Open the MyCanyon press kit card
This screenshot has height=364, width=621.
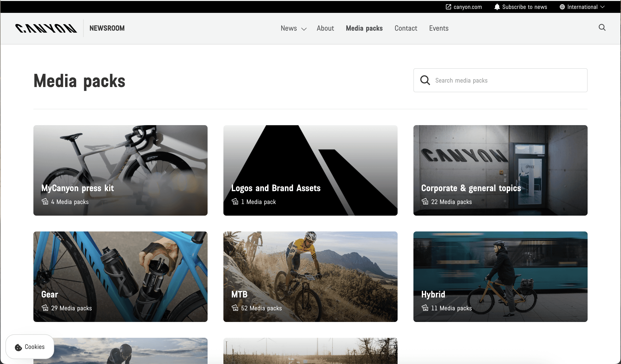[120, 170]
